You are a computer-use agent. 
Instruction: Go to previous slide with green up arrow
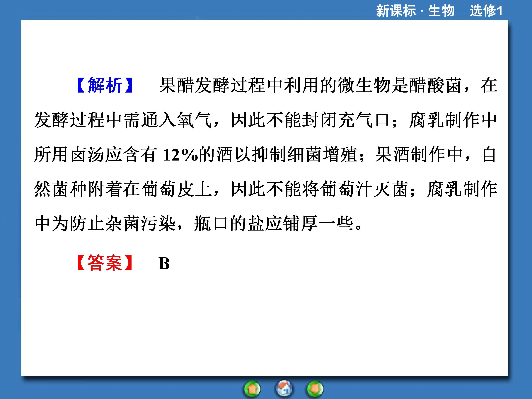pos(252,389)
